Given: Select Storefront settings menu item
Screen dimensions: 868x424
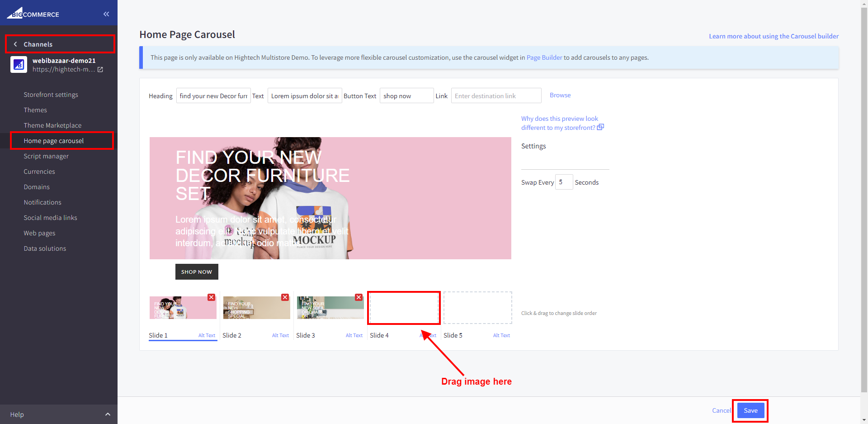Looking at the screenshot, I should pos(51,95).
